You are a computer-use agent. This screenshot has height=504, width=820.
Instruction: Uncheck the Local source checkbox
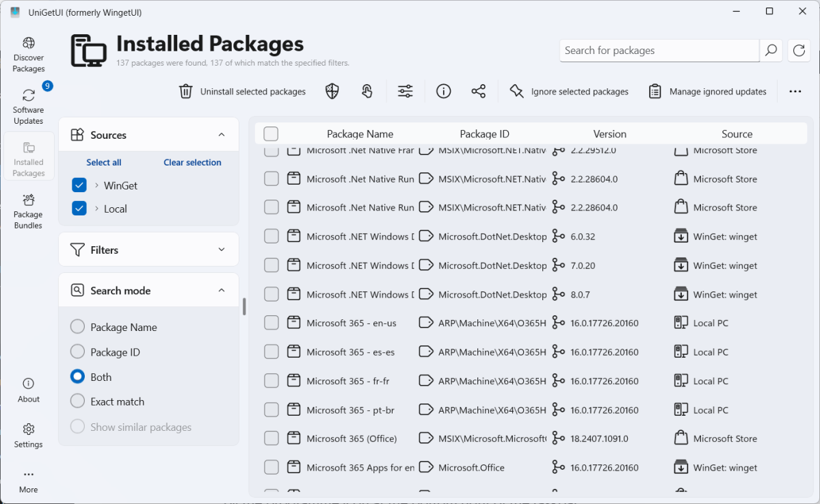coord(79,209)
